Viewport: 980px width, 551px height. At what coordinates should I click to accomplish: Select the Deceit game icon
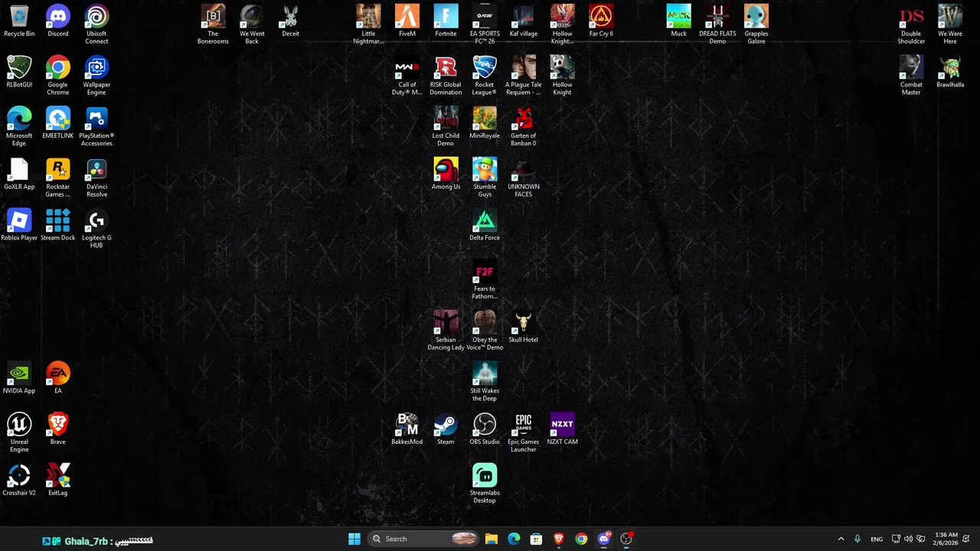(x=291, y=21)
